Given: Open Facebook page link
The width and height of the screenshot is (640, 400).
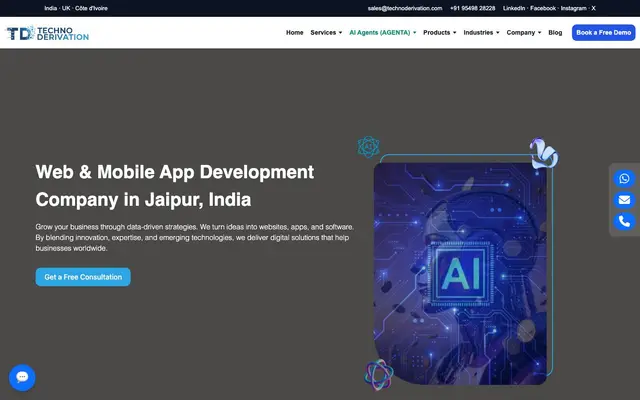Looking at the screenshot, I should tap(543, 8).
